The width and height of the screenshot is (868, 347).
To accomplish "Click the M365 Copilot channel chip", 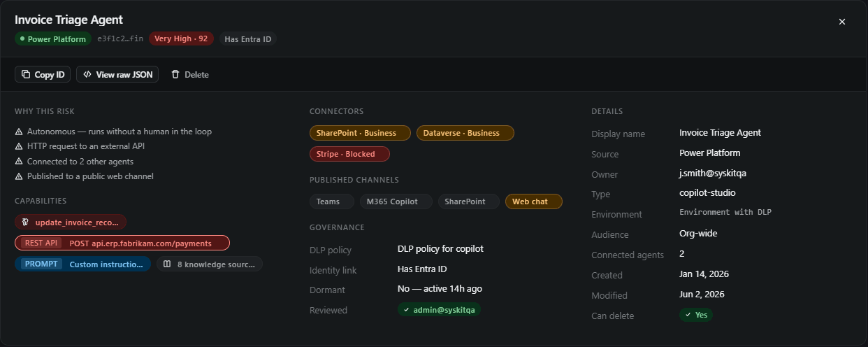I will coord(396,201).
